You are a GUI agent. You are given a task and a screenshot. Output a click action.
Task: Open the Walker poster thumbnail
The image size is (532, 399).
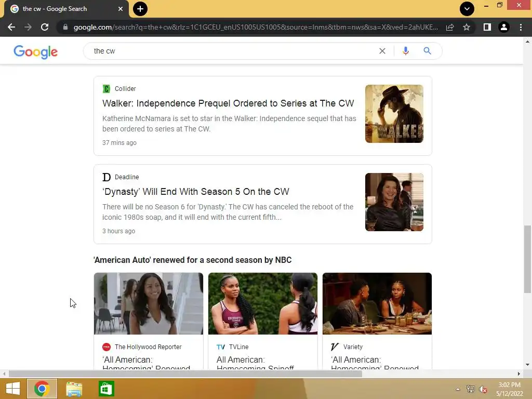[x=394, y=114]
